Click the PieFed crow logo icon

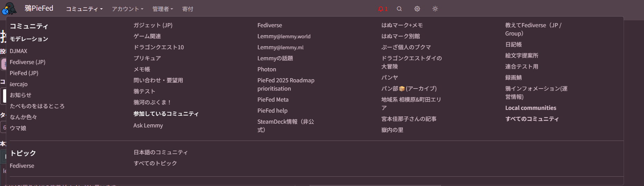click(9, 9)
